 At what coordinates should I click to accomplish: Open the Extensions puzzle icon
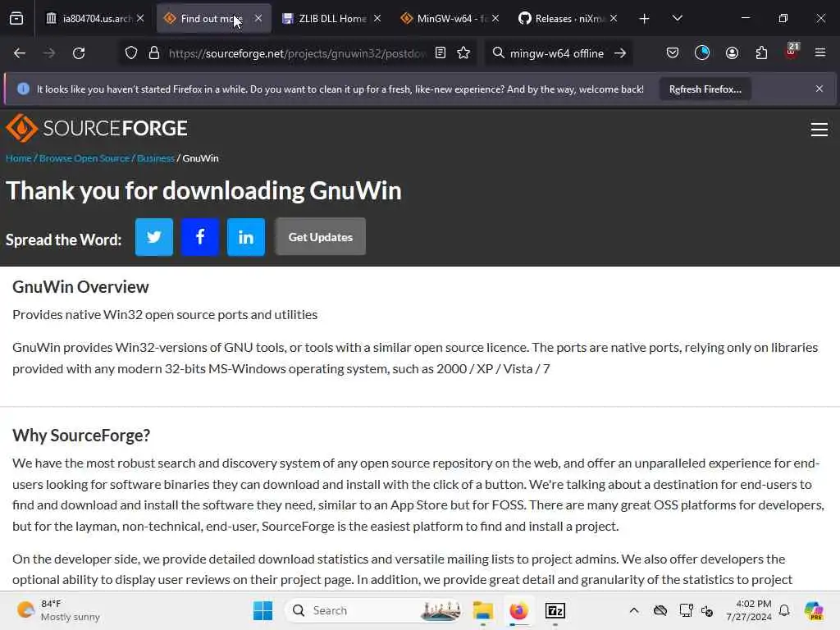(x=761, y=53)
